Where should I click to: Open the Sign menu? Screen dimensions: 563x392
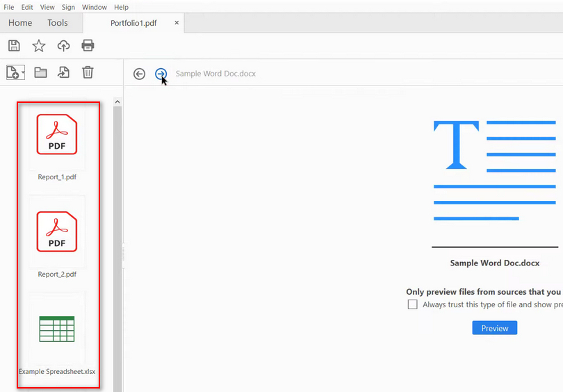coord(68,7)
